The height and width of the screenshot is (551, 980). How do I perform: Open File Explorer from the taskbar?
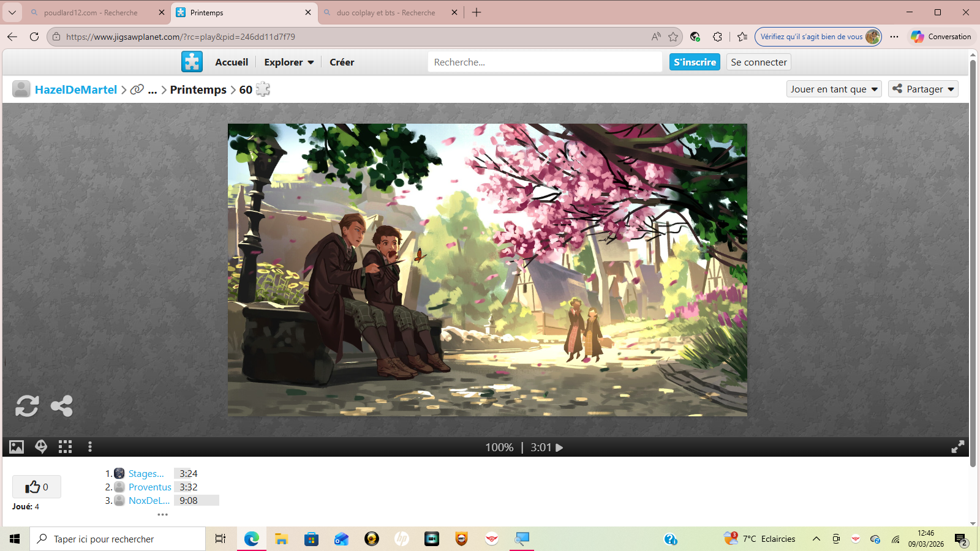pyautogui.click(x=281, y=539)
